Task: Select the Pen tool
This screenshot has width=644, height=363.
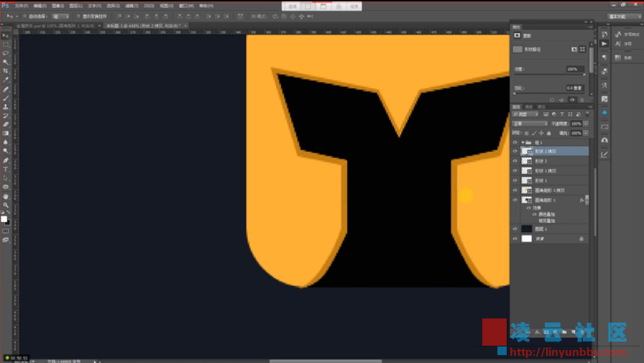Action: pos(6,160)
